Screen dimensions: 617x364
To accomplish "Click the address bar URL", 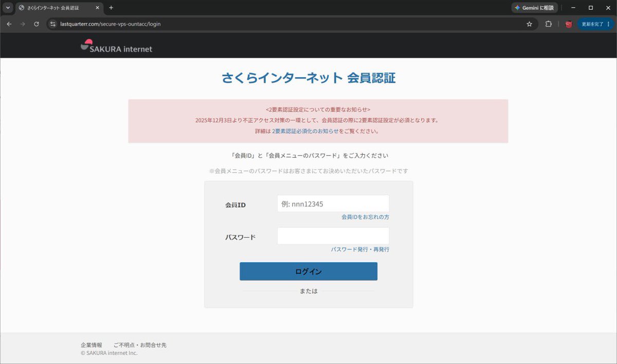I will [x=111, y=24].
